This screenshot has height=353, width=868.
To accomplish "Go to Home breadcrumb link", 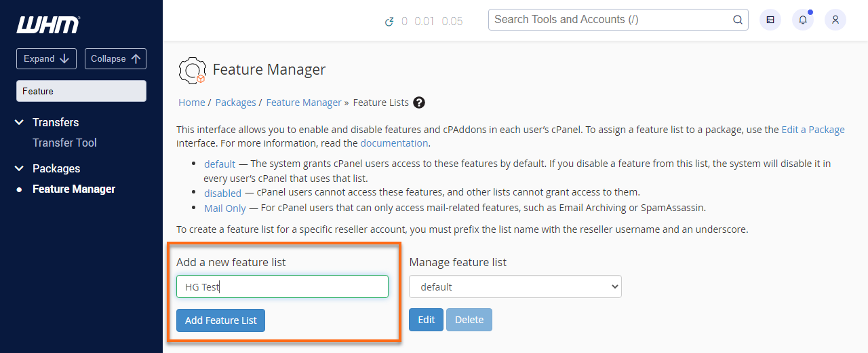I will (x=192, y=103).
